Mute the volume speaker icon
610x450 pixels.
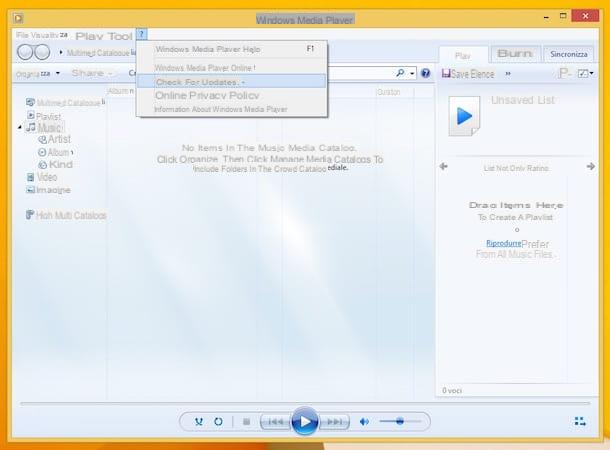point(364,422)
